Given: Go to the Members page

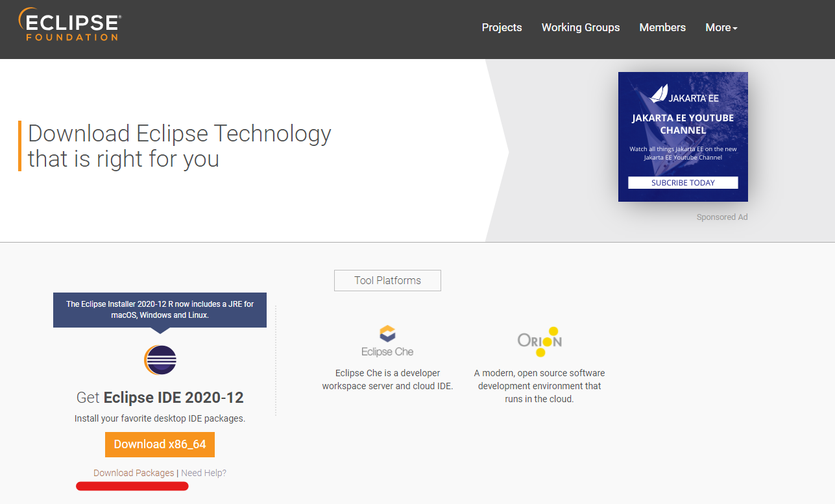Looking at the screenshot, I should click(x=662, y=27).
